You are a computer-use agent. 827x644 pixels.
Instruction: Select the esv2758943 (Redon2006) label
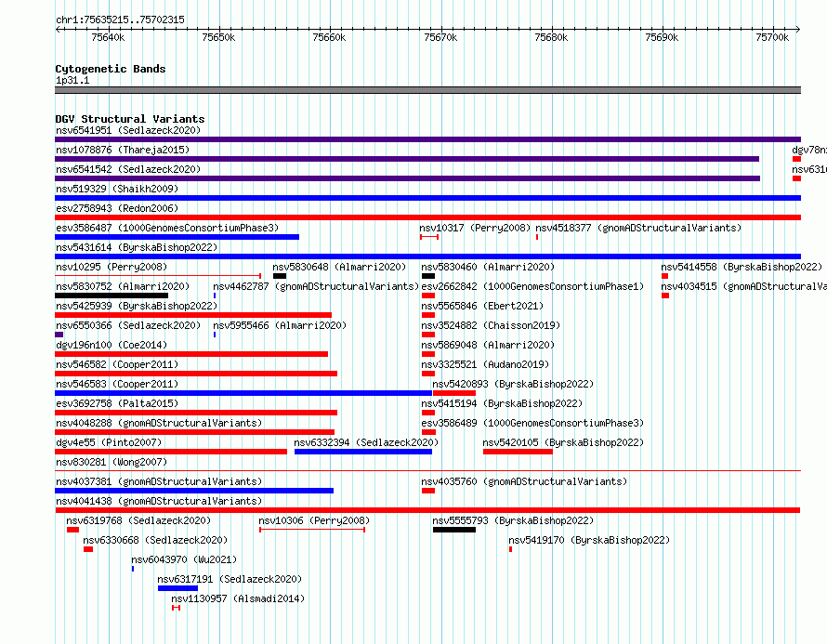(x=117, y=208)
